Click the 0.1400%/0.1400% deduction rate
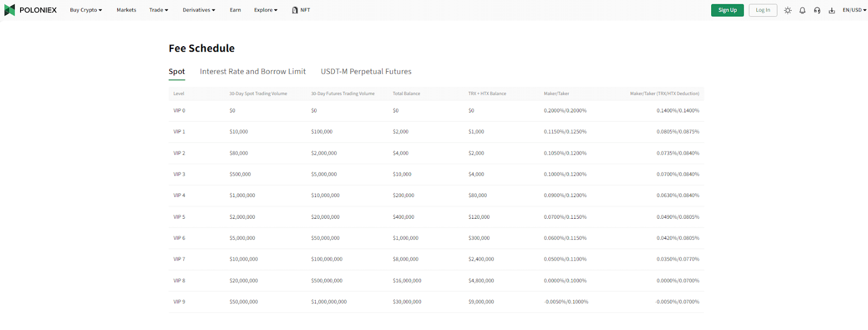 click(678, 111)
